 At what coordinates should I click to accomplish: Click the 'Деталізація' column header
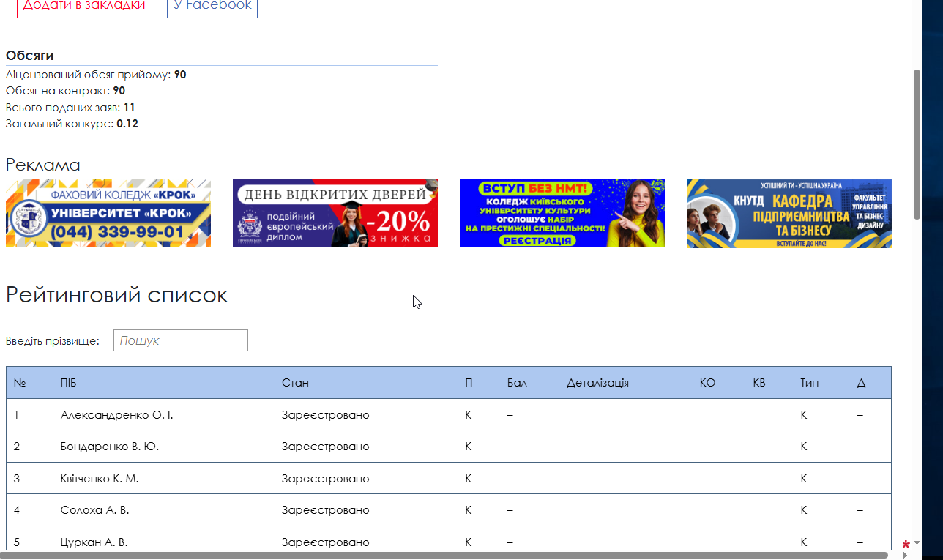coord(597,383)
